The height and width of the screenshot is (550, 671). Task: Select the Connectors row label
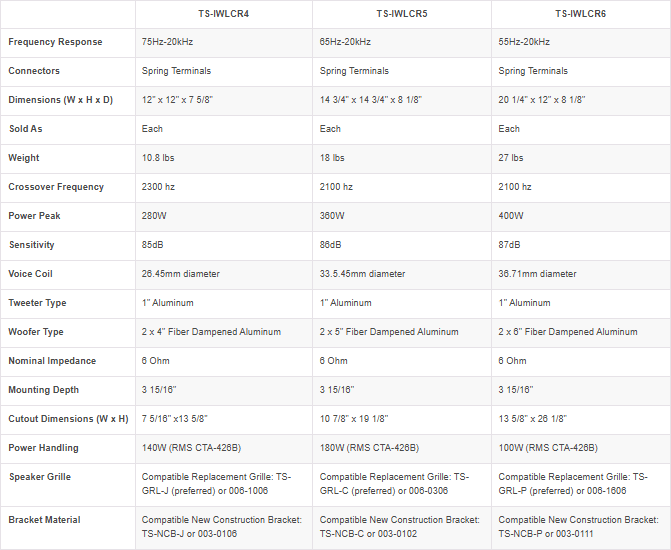pos(34,71)
